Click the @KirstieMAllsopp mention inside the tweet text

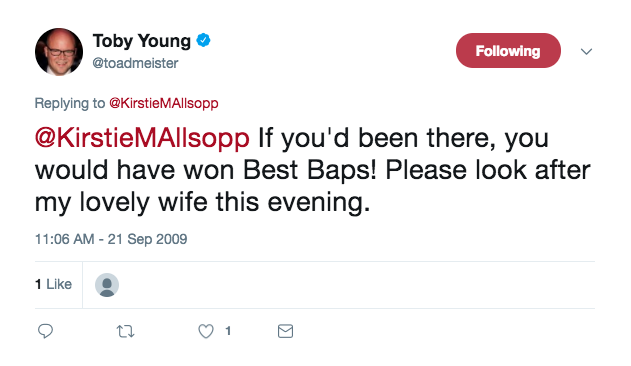142,139
